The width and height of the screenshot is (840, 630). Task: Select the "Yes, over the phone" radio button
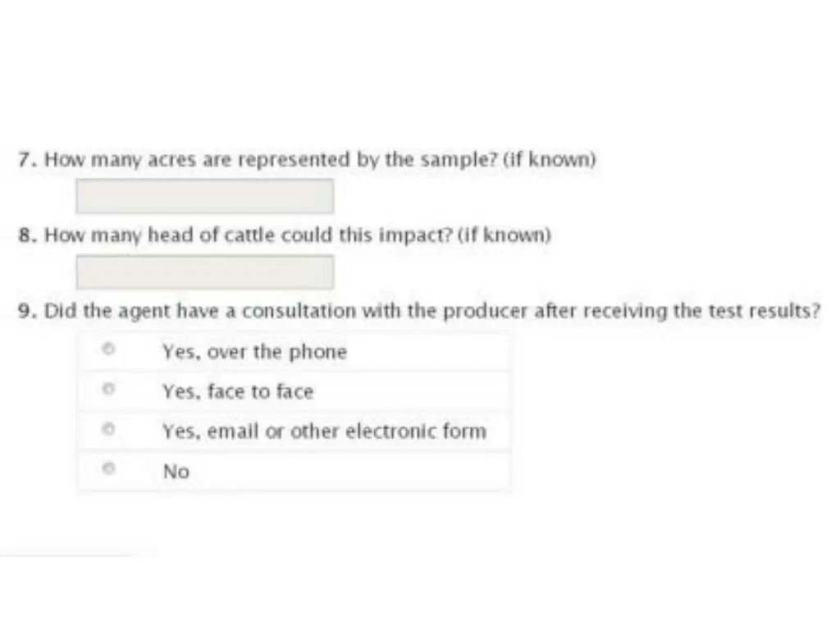coord(107,350)
